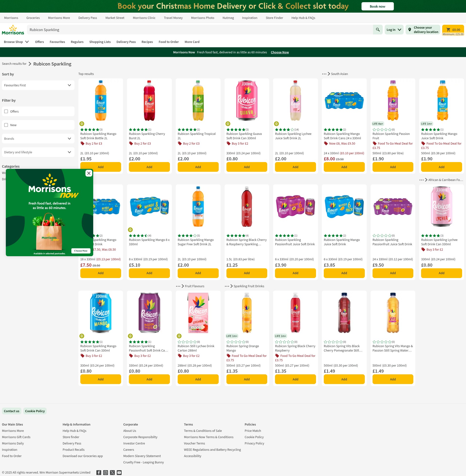Expand Dietary and lifestyle filter

point(38,152)
